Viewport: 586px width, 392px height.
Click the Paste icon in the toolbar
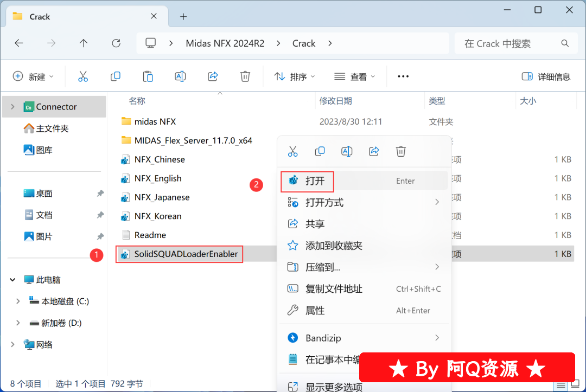coord(148,76)
